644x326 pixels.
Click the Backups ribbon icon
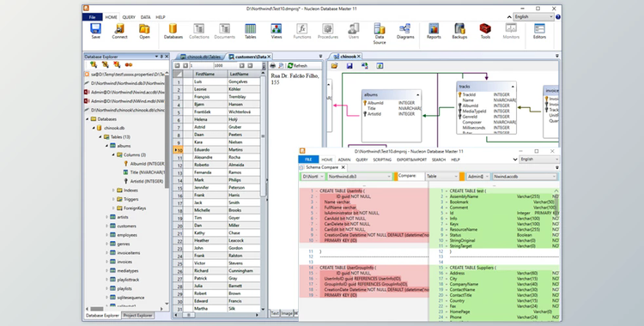(x=459, y=31)
